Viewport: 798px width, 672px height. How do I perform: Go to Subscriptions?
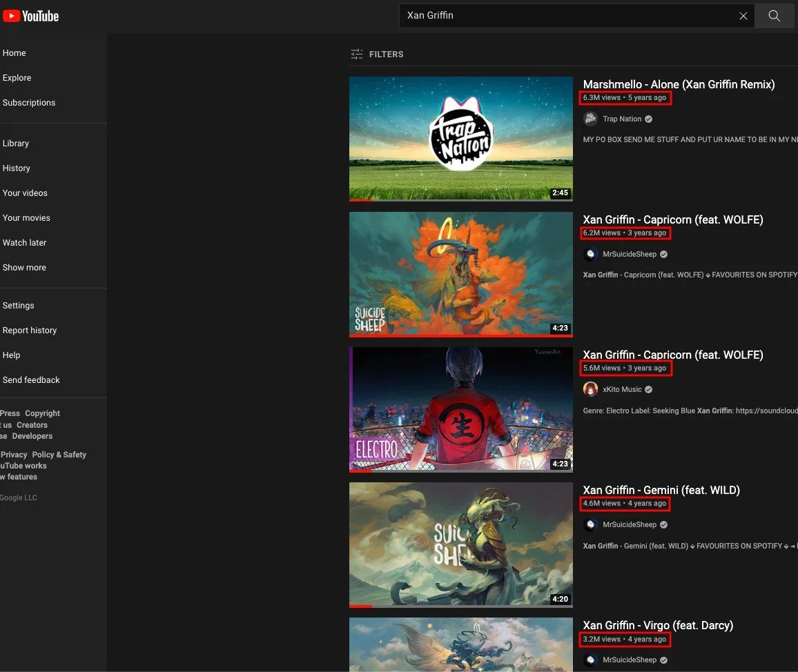(29, 103)
